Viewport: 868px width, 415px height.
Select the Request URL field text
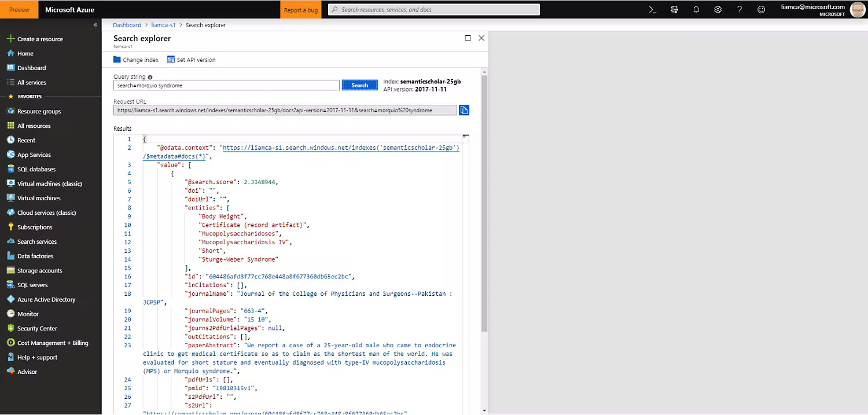coord(285,110)
